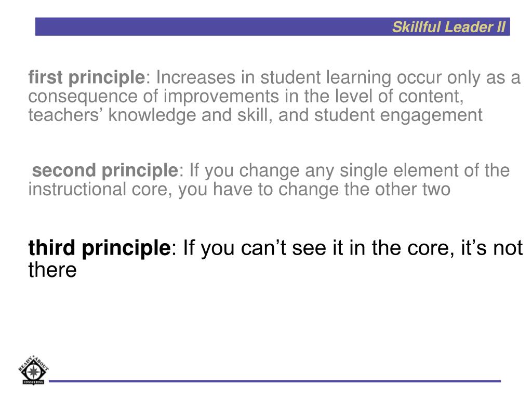
Task: Select the bold 'second principle' heading
Action: [105, 170]
